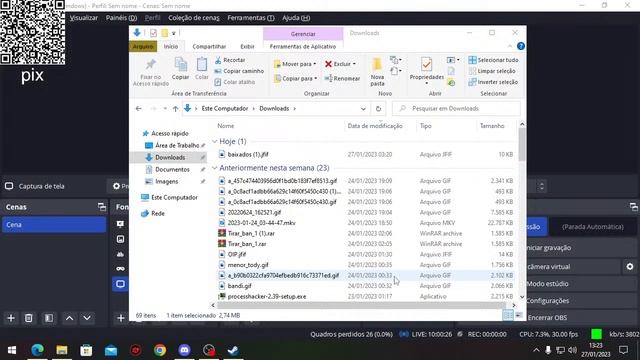Open Propriedades in the ribbon

[x=427, y=71]
